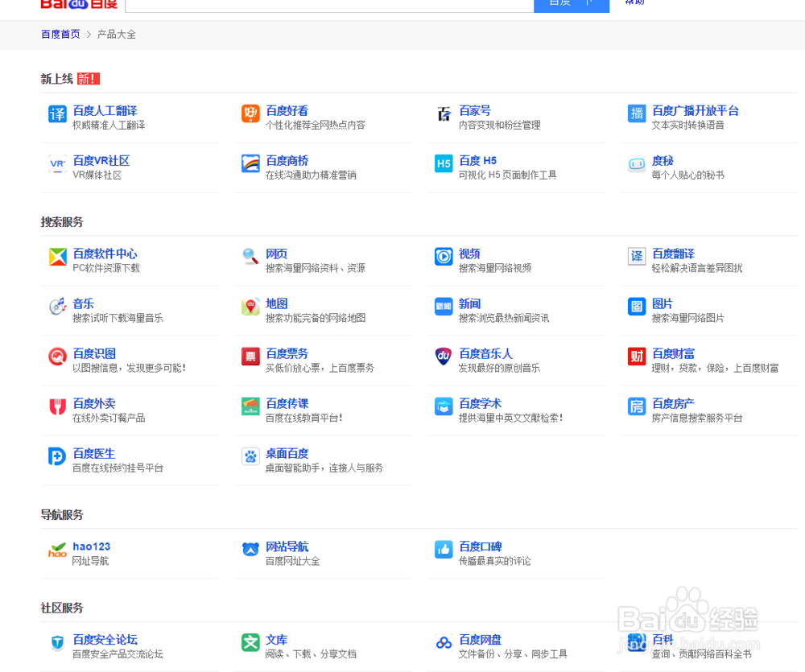
Task: Open the 度秘 robot icon
Action: pos(637,163)
